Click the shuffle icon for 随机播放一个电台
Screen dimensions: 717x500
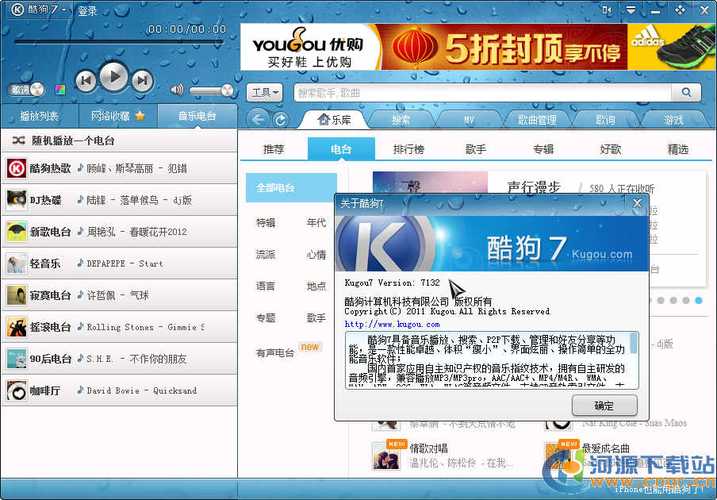(x=19, y=140)
